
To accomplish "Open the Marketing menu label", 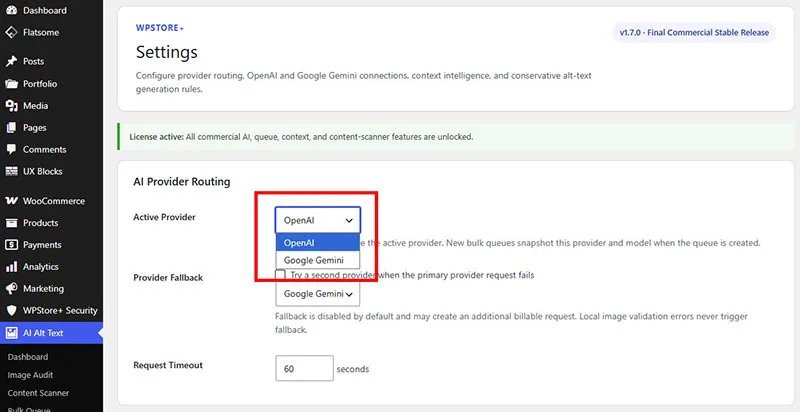I will [43, 289].
